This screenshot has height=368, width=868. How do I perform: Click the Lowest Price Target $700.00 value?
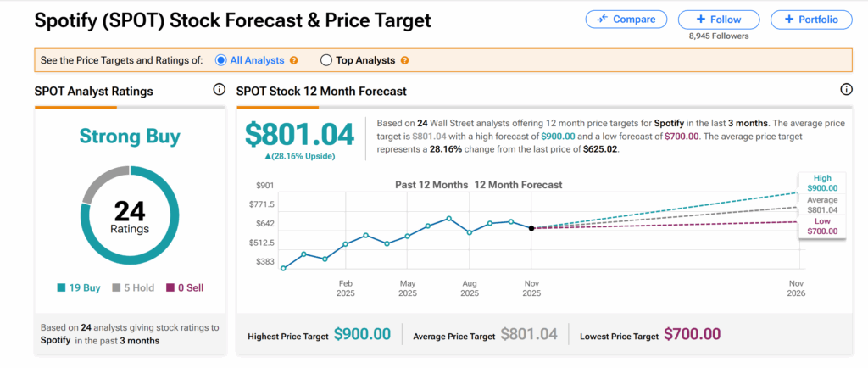point(692,335)
